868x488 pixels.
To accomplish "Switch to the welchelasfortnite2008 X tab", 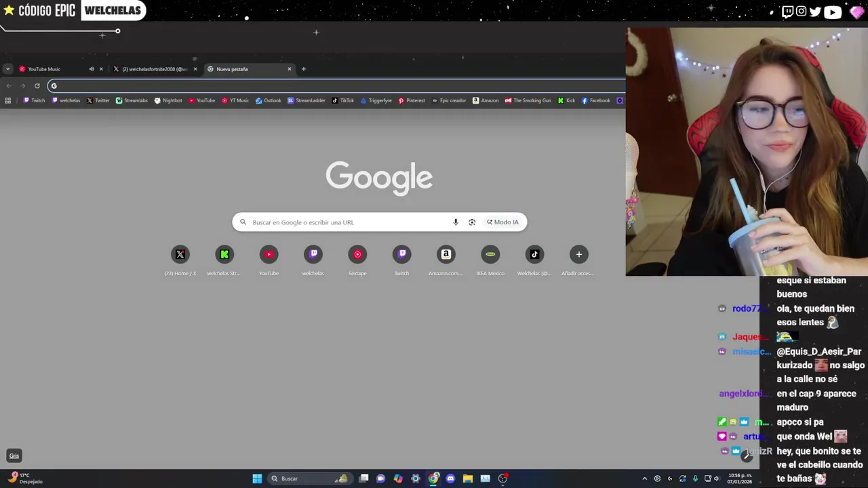I will 155,69.
